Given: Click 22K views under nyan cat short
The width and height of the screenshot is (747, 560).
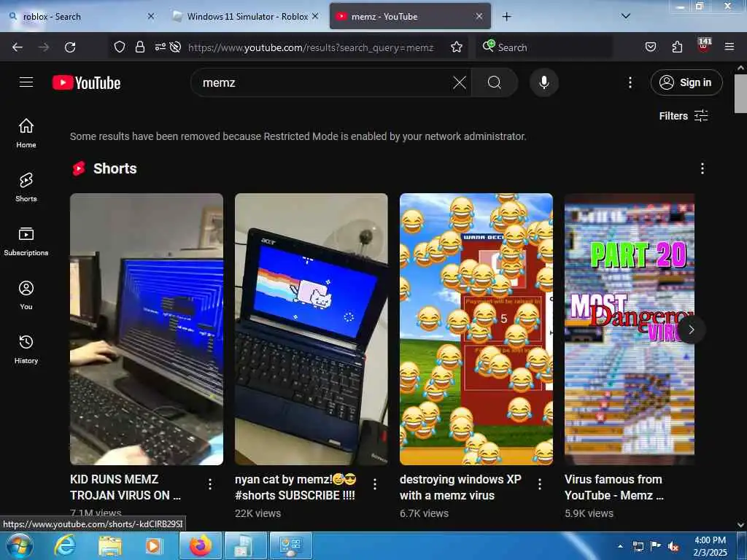Looking at the screenshot, I should coord(258,513).
